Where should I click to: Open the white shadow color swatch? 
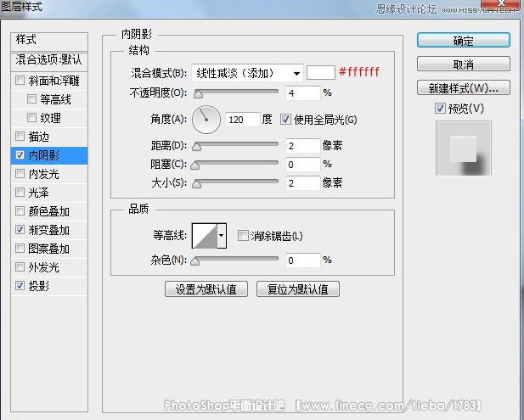(x=321, y=72)
